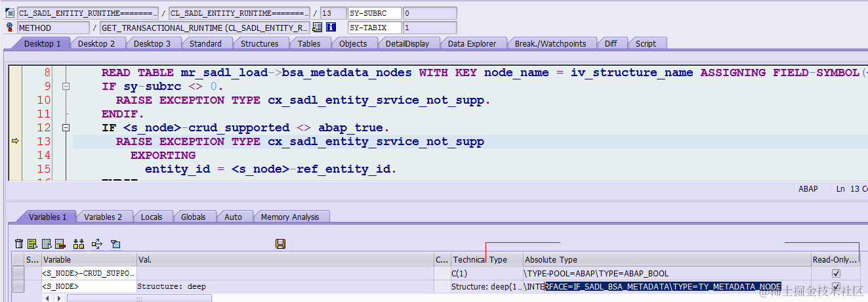Click the SY-SUBRC value field

click(430, 13)
